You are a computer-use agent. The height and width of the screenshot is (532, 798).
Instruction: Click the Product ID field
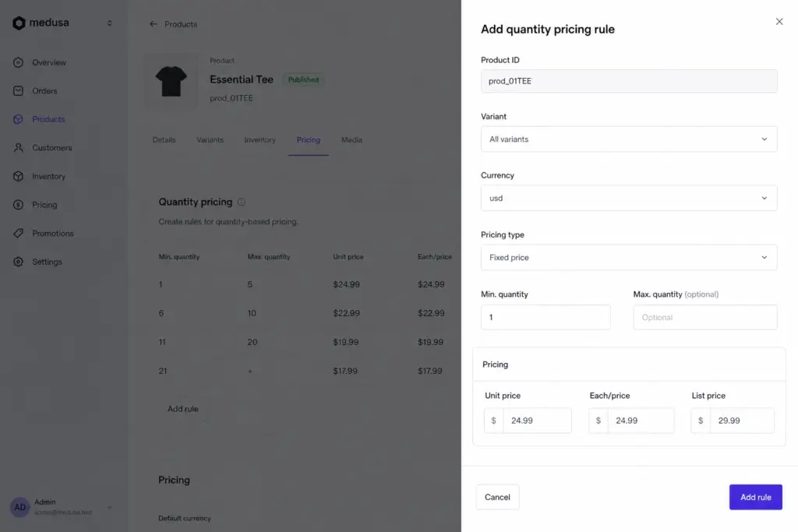629,81
